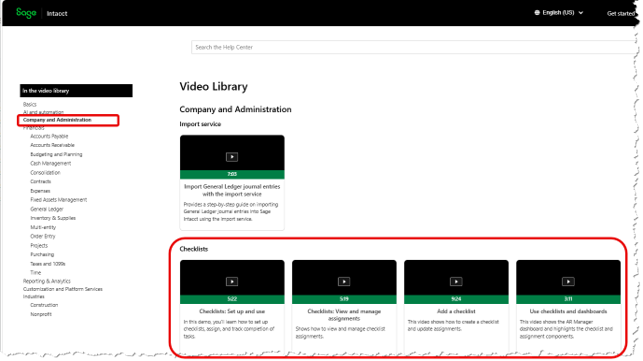Viewport: 643px width, 361px height.
Task: Play the Add a checklist video
Action: [456, 281]
